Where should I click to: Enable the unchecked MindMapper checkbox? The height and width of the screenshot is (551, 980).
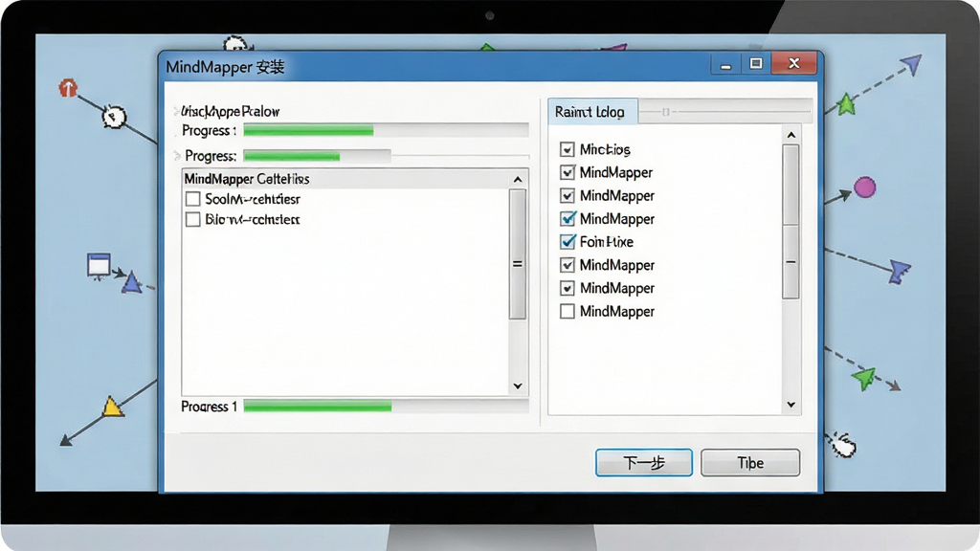coord(567,311)
